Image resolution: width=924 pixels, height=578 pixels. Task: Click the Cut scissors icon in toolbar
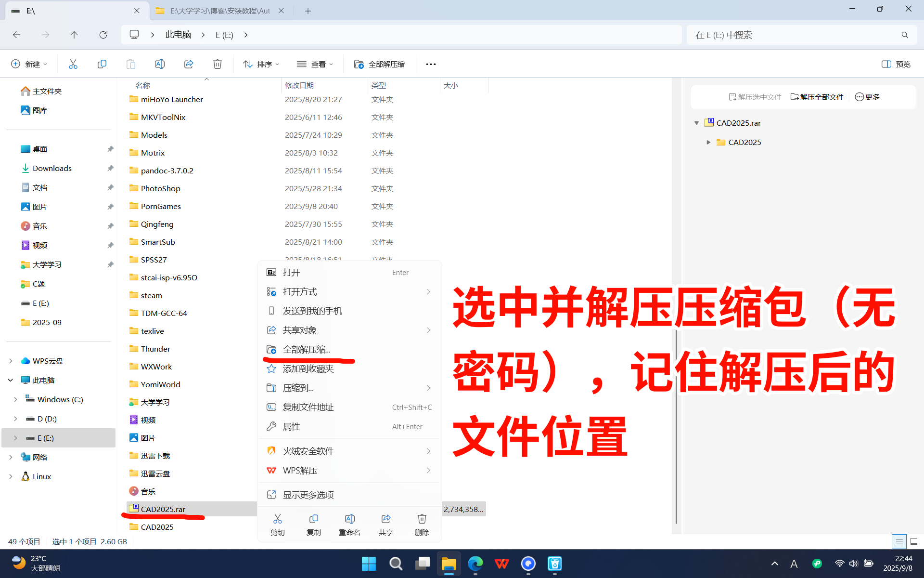[73, 64]
